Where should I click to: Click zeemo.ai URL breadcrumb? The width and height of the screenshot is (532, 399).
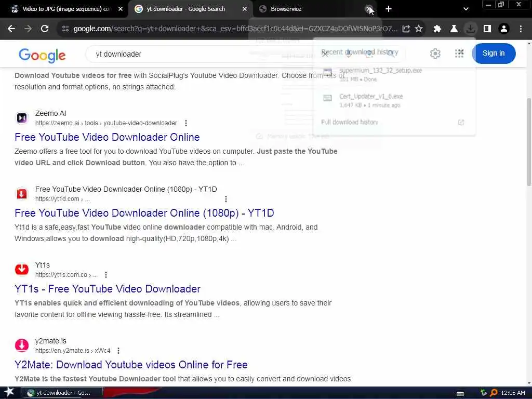[106, 123]
